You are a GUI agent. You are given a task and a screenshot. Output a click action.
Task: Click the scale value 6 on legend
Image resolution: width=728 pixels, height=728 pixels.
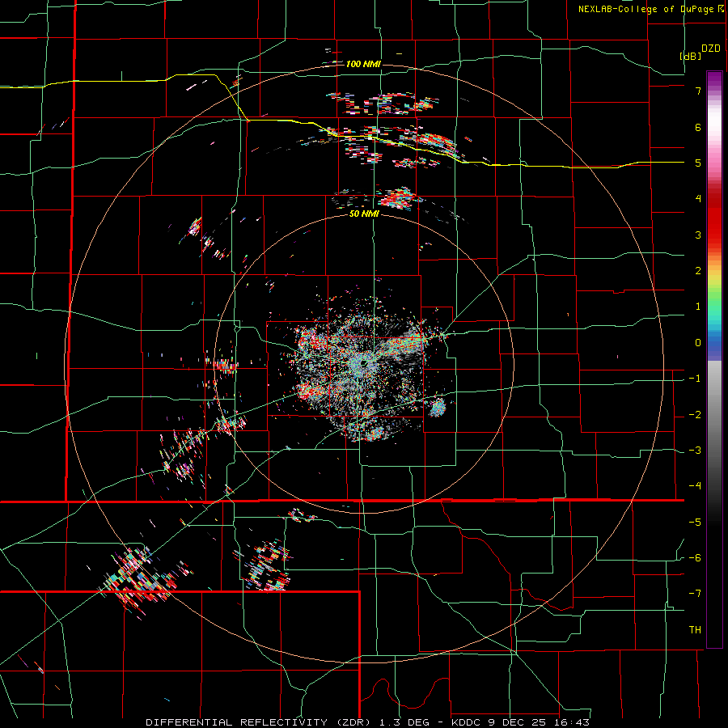coord(698,127)
